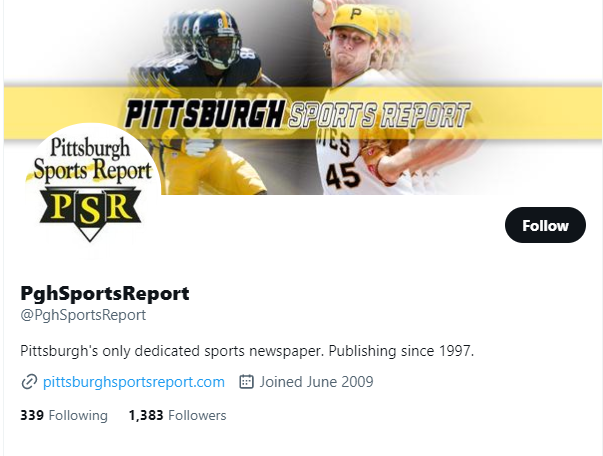Image resolution: width=603 pixels, height=456 pixels.
Task: Click the chain link icon
Action: pos(29,382)
